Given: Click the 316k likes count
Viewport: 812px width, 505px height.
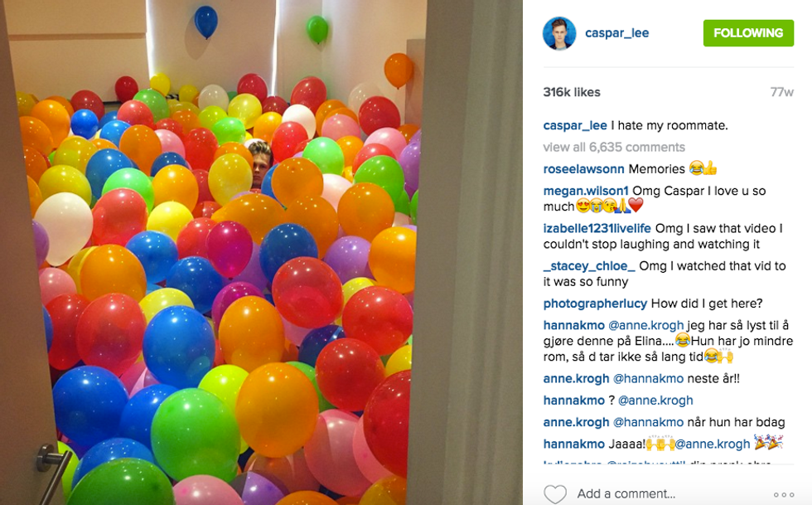Looking at the screenshot, I should click(x=572, y=92).
